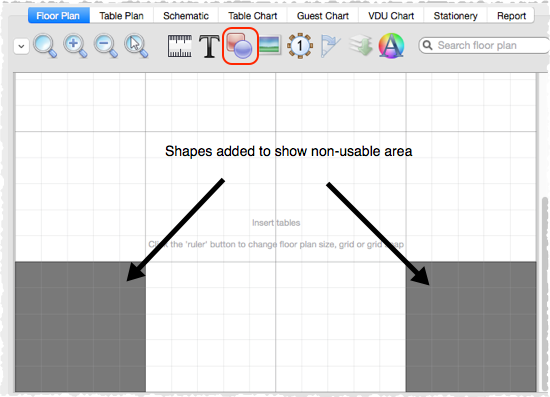Click the insert table icon numbered 1
The height and width of the screenshot is (397, 550).
tap(300, 46)
